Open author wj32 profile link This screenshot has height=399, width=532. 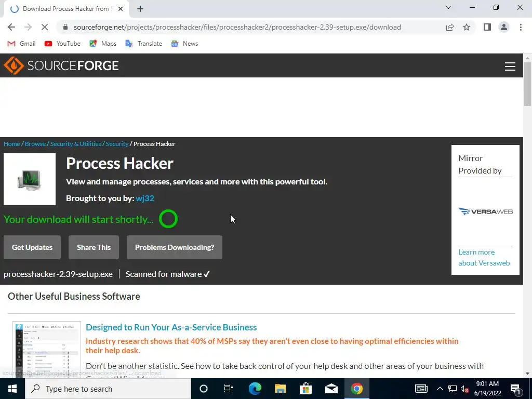145,198
